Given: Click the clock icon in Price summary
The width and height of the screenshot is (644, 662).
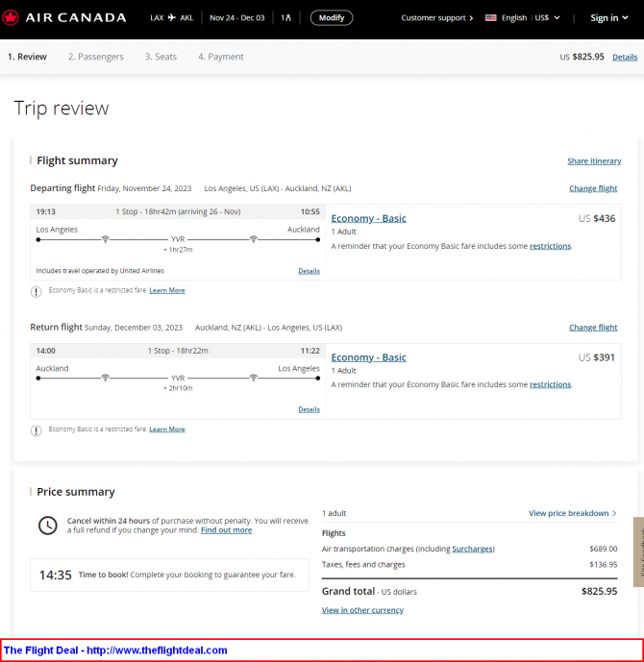Looking at the screenshot, I should pos(48,526).
